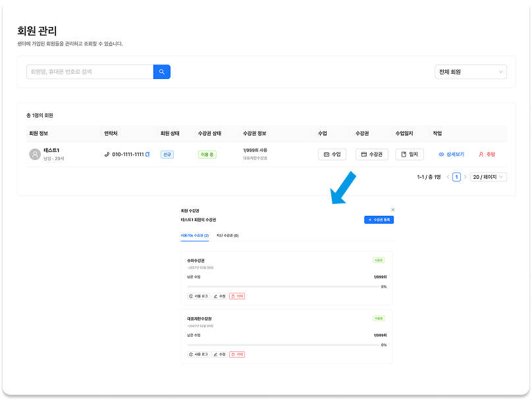Image resolution: width=532 pixels, height=400 pixels.
Task: Click the blue search magnifier icon
Action: point(162,71)
